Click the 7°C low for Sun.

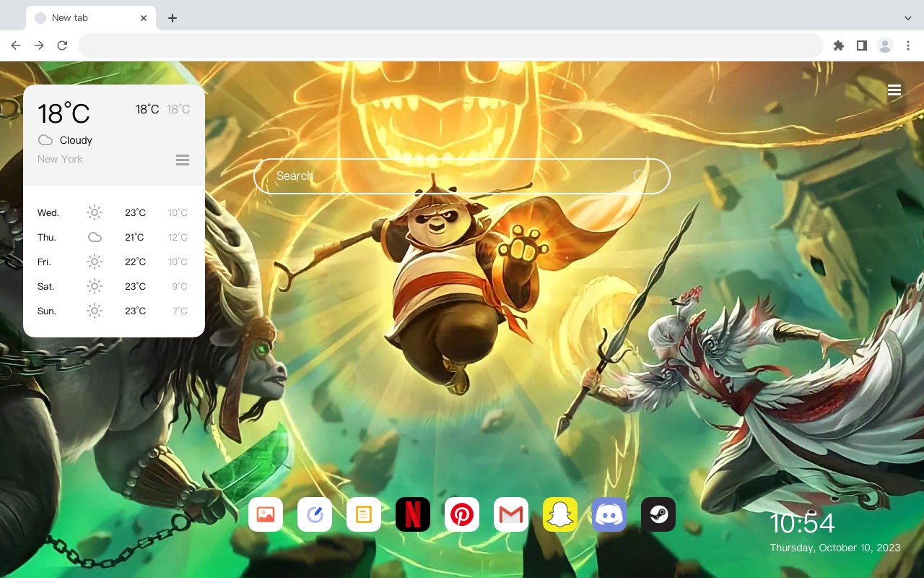tap(180, 311)
